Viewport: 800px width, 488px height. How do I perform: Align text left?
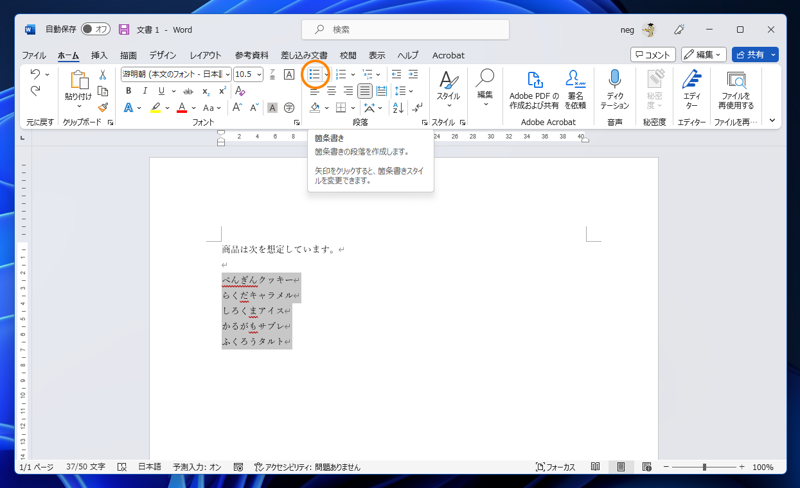[314, 91]
